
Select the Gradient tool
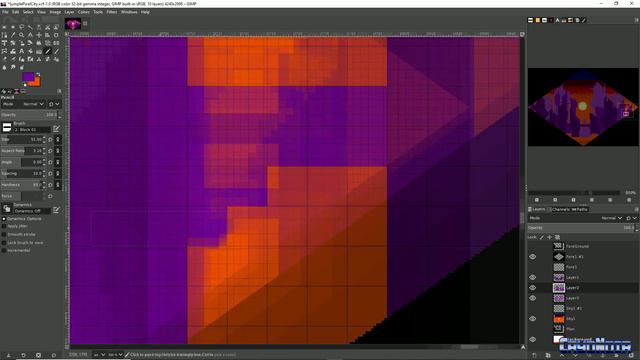click(x=39, y=51)
